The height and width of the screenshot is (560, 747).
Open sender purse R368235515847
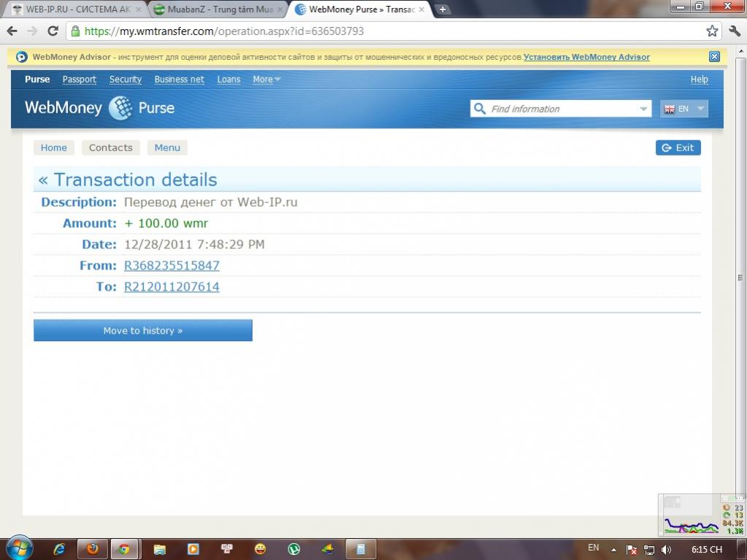coord(172,266)
